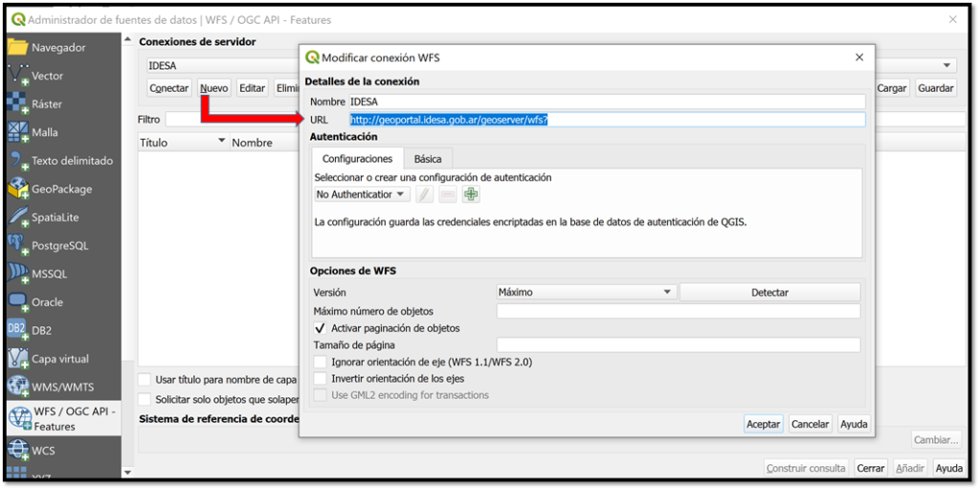Click into the URL input field

607,120
